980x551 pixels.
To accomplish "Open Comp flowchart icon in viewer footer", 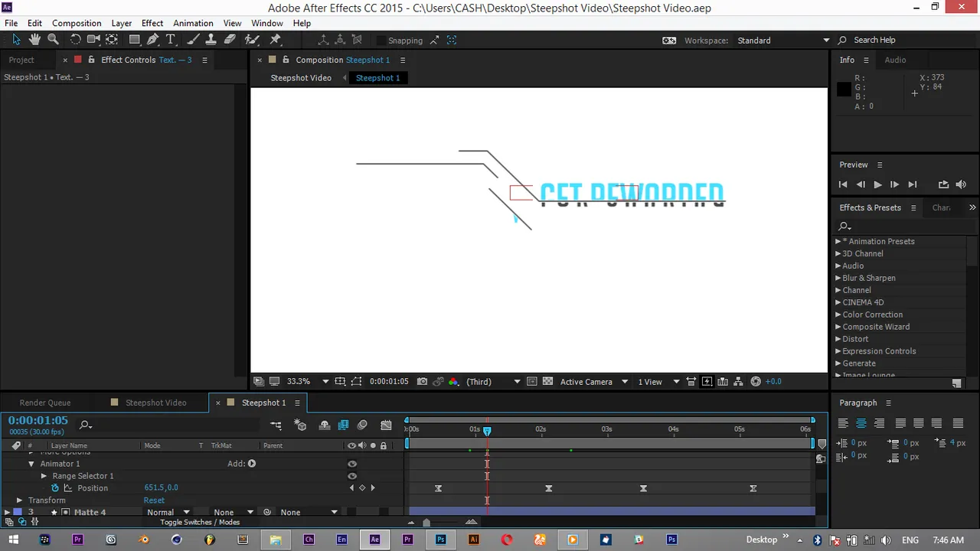I will (739, 381).
